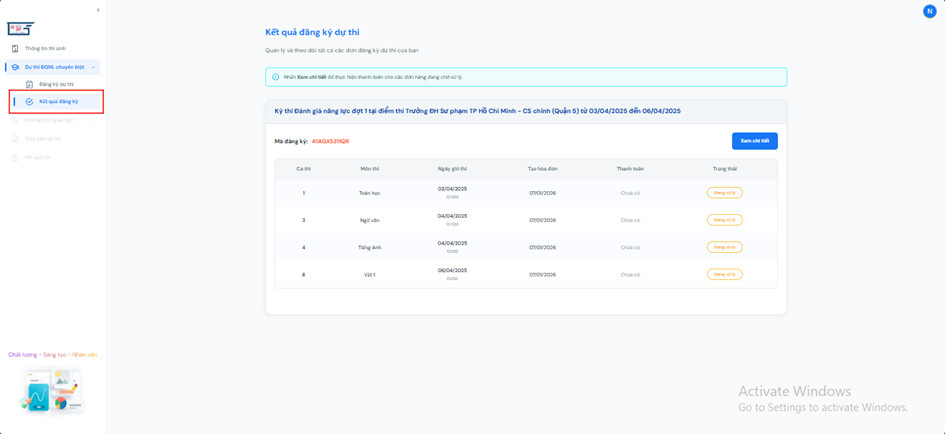Click the Kết quả thi sidebar icon
945x434 pixels.
[15, 157]
